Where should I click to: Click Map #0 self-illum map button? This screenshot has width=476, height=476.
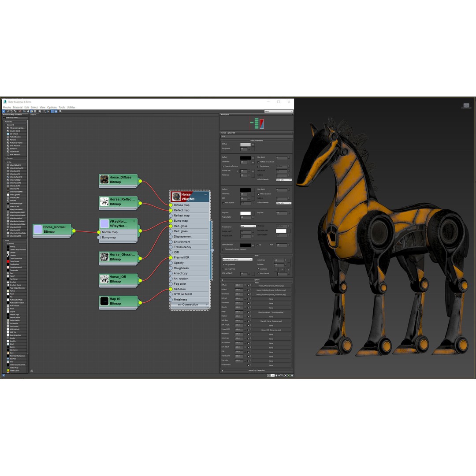(x=271, y=321)
